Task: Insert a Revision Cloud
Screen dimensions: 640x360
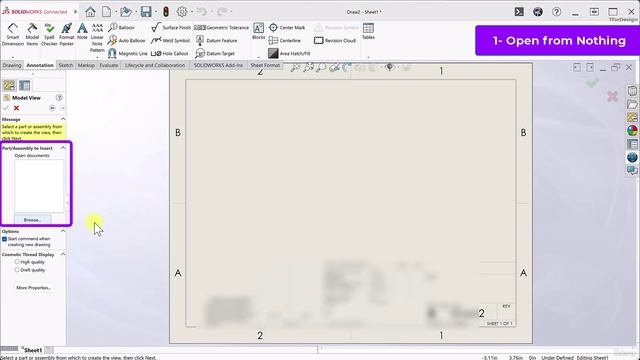Action: click(335, 40)
